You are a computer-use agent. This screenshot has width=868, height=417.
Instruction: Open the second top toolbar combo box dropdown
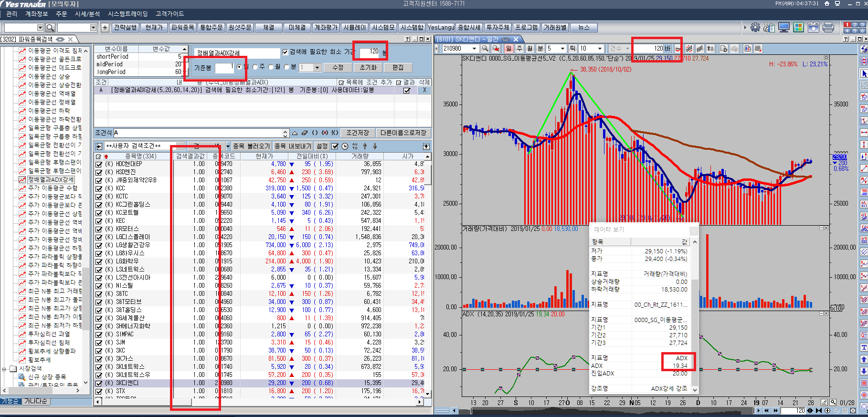click(x=93, y=28)
